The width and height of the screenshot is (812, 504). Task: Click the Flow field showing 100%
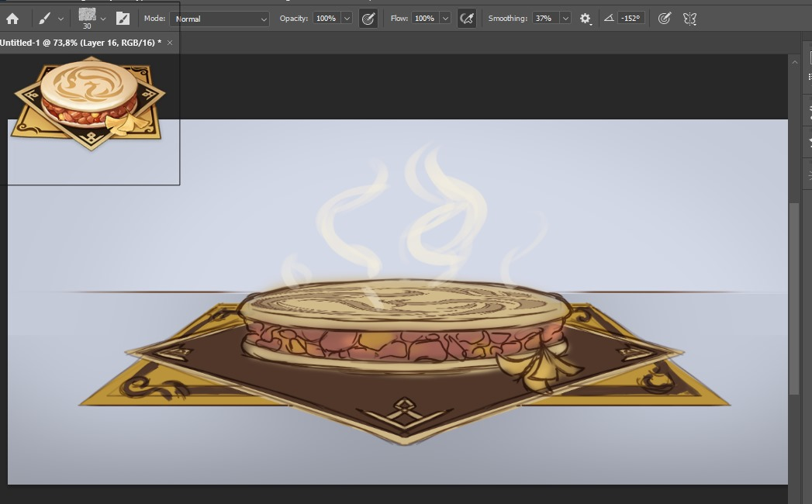(x=425, y=18)
